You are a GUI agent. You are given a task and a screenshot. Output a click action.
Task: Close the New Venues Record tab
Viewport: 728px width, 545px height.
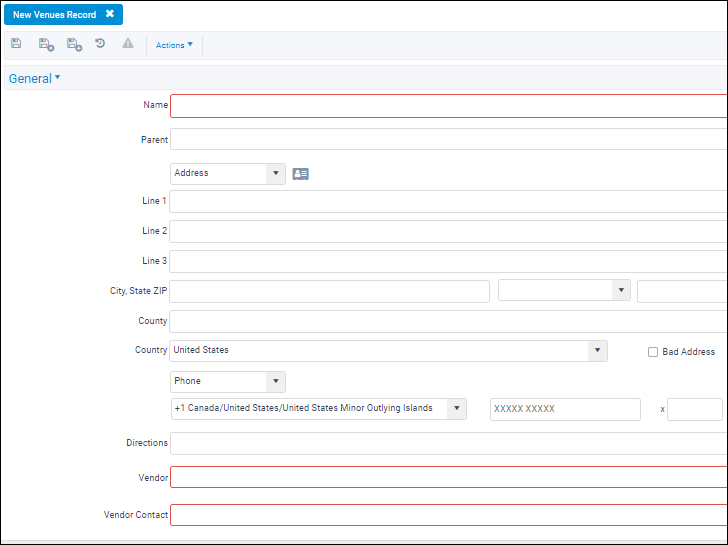click(110, 14)
